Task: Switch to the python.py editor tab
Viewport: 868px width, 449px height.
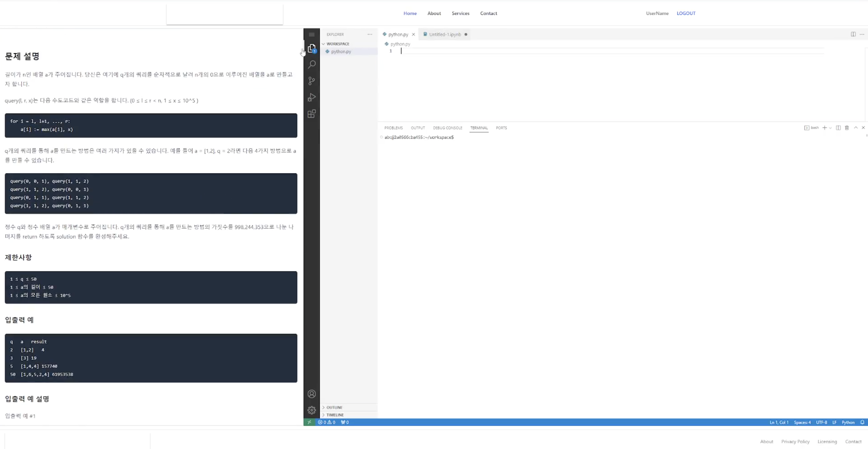Action: coord(398,34)
